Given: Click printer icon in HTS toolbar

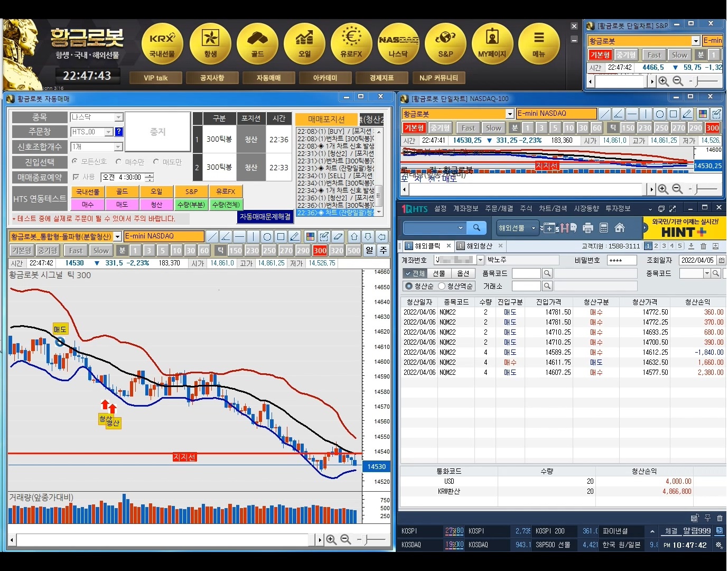Looking at the screenshot, I should click(588, 228).
